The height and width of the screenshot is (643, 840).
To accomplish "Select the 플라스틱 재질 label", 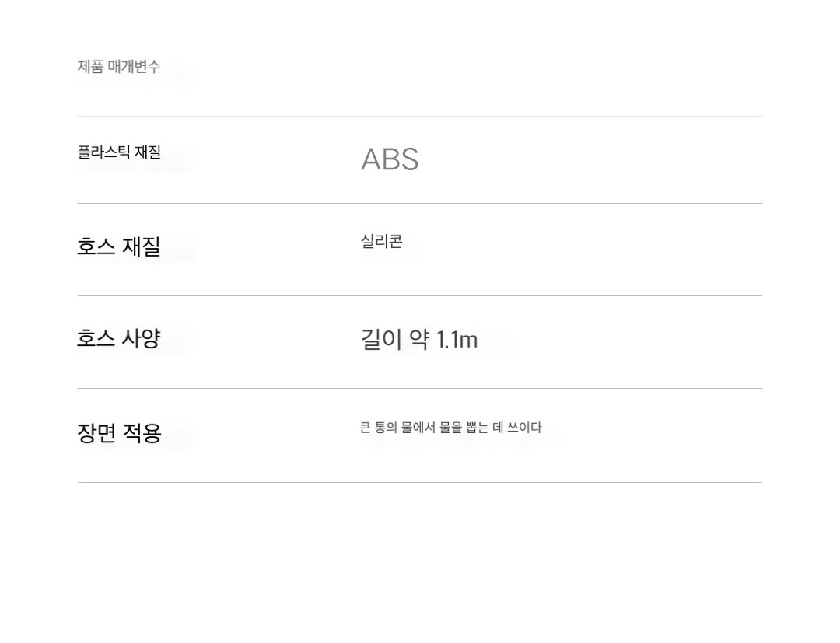I will 119,152.
